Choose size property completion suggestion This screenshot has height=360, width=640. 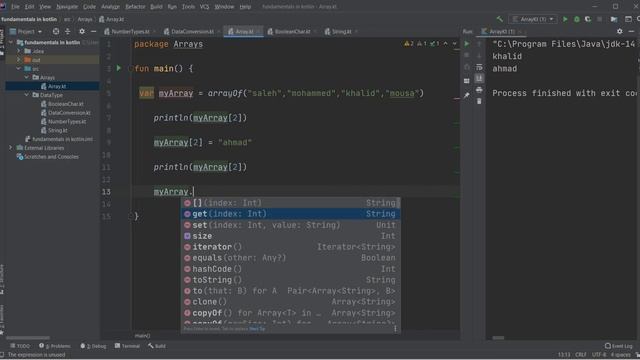[x=290, y=236]
